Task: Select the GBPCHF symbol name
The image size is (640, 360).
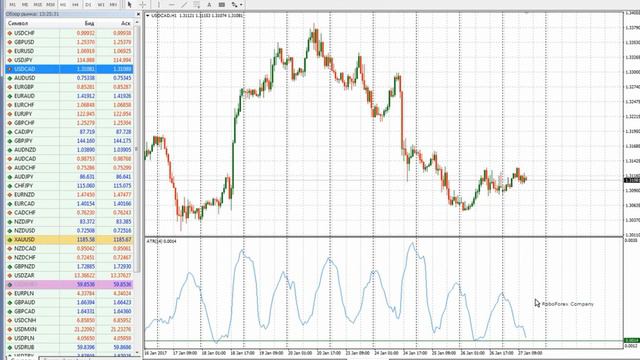Action: [x=24, y=123]
